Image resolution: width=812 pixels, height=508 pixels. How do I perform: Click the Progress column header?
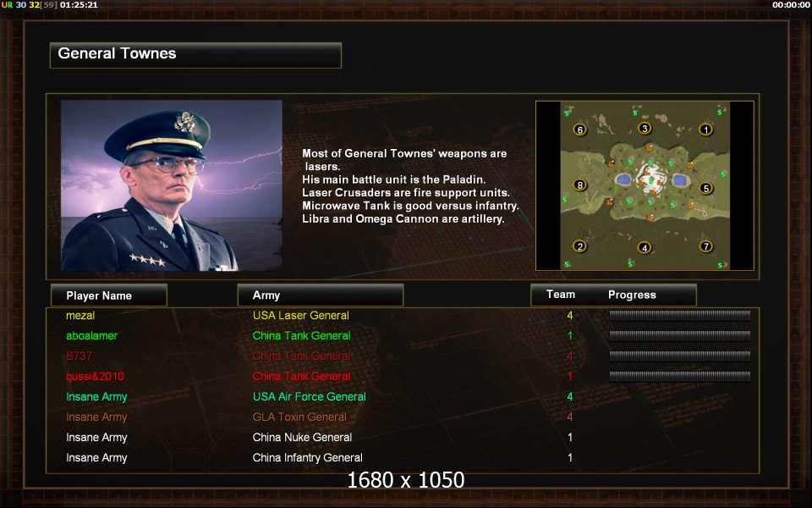tap(632, 295)
